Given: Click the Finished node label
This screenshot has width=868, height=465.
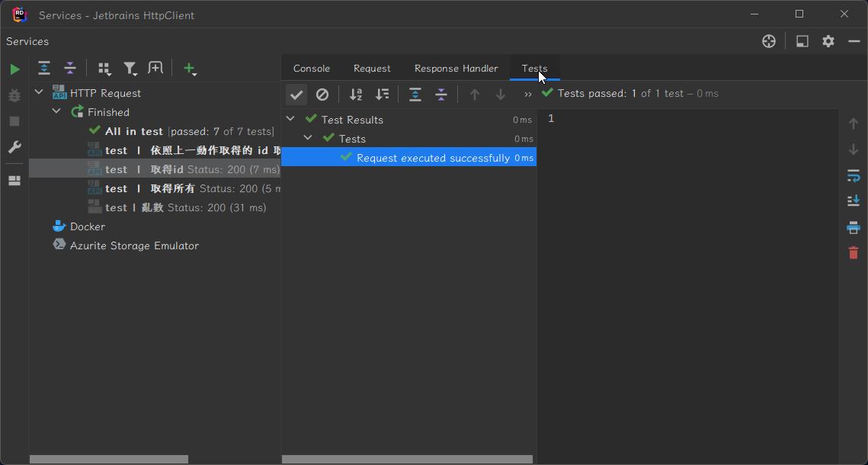Looking at the screenshot, I should [108, 112].
